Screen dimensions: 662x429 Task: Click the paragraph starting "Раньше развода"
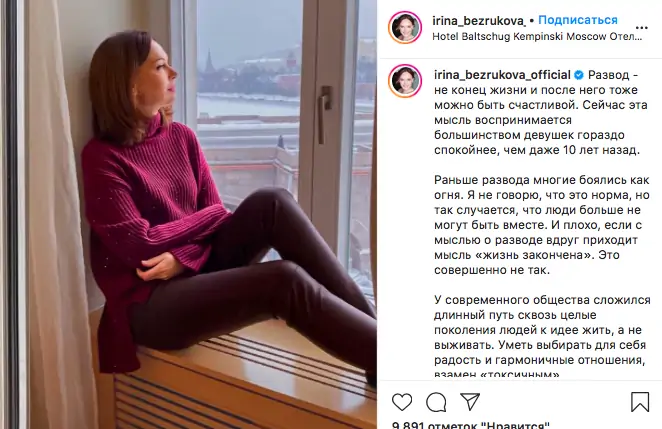click(x=542, y=225)
